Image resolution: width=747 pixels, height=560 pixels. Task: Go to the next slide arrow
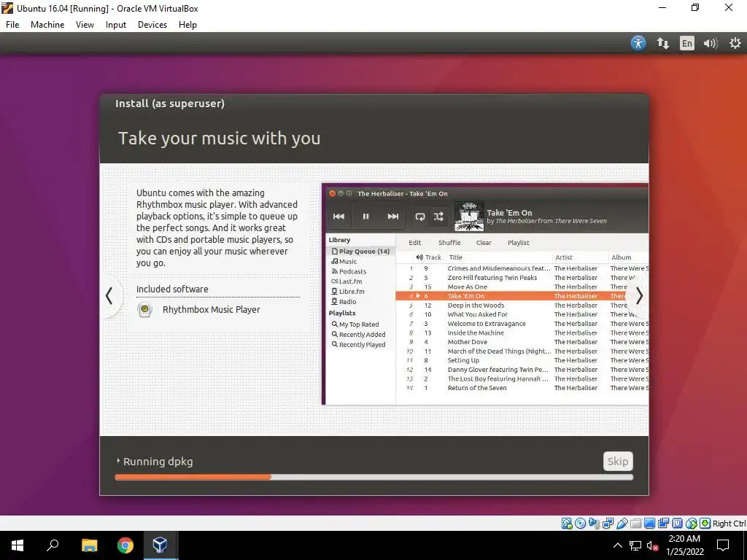point(639,296)
